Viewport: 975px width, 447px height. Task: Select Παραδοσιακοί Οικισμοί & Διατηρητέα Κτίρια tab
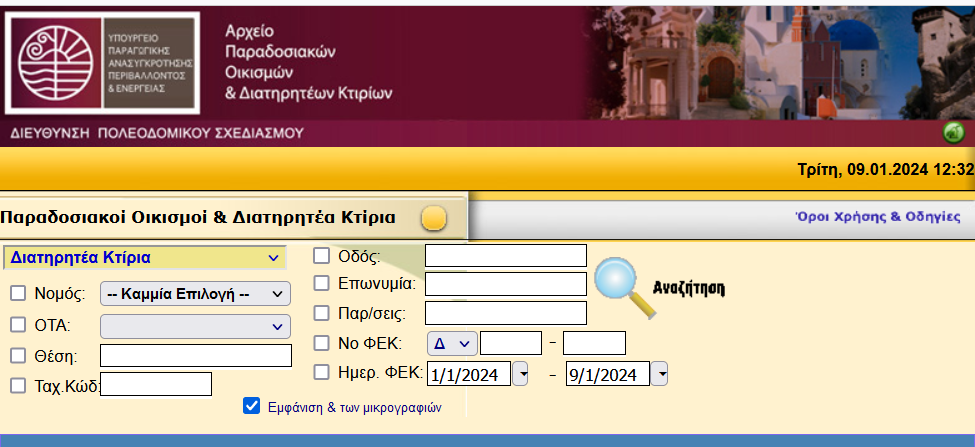click(x=198, y=217)
